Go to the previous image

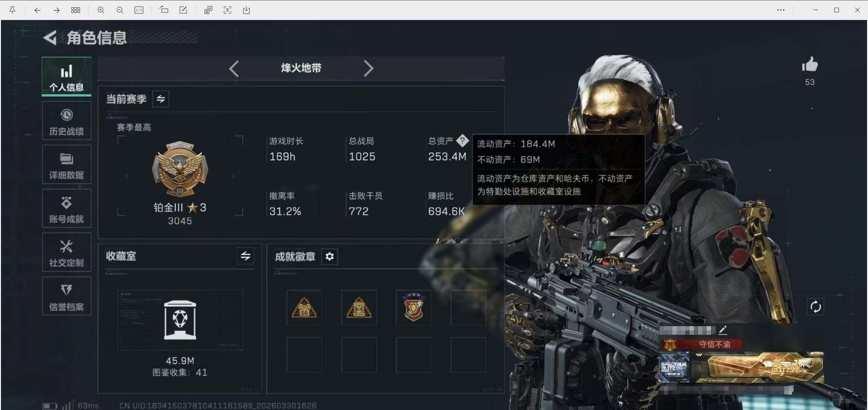(37, 10)
